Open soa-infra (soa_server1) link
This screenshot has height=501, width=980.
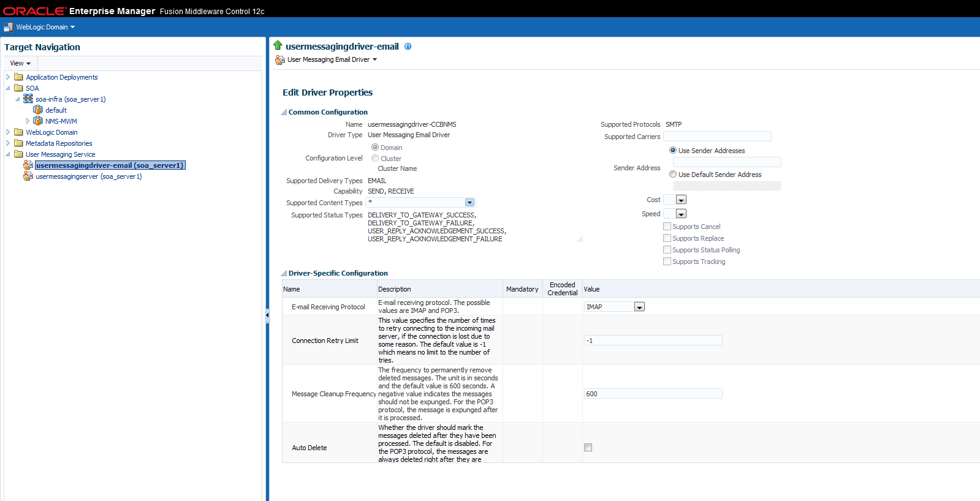tap(70, 99)
